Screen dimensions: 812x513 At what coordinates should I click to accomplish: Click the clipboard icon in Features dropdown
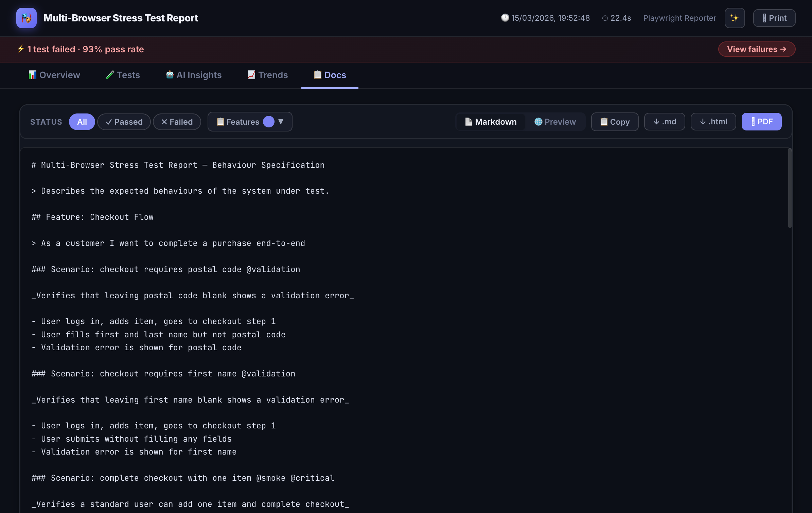220,122
